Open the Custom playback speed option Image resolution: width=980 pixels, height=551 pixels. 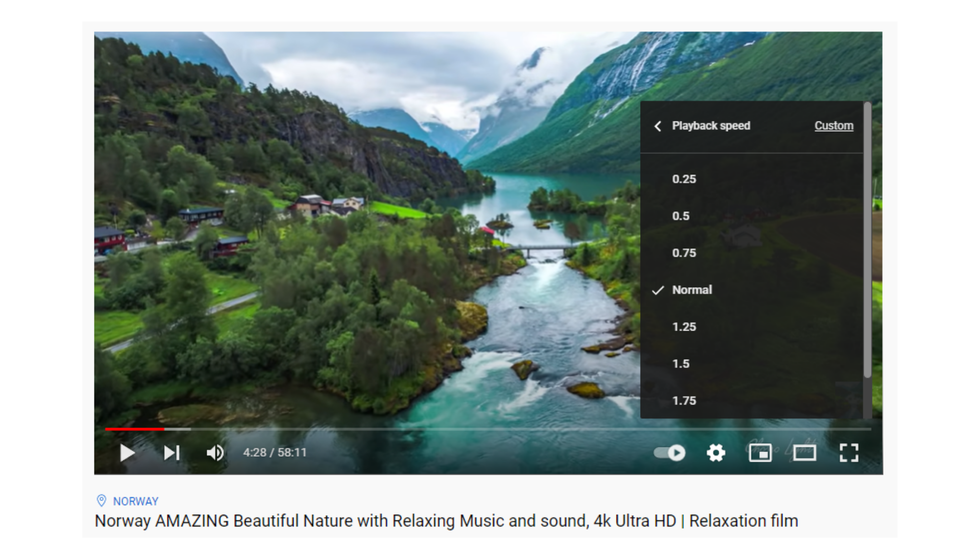[832, 126]
